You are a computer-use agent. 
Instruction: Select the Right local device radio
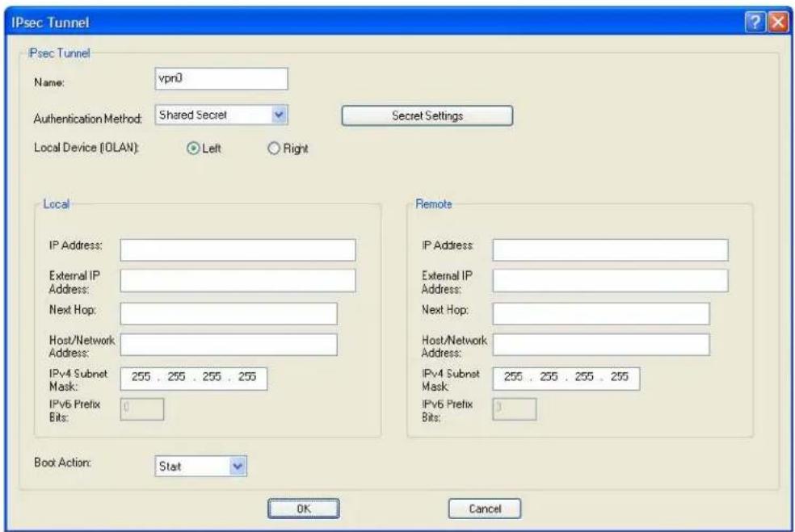[x=274, y=149]
